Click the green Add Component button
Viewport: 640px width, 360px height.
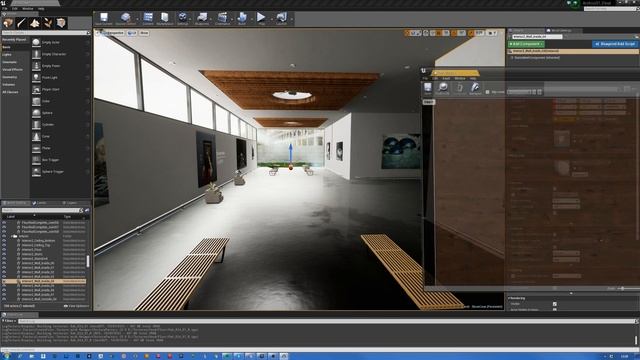[526, 44]
